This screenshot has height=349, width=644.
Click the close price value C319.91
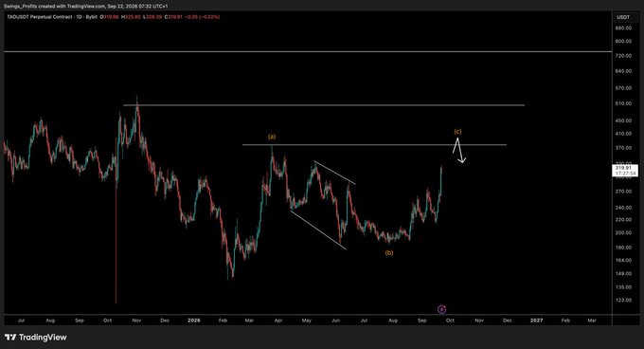173,17
